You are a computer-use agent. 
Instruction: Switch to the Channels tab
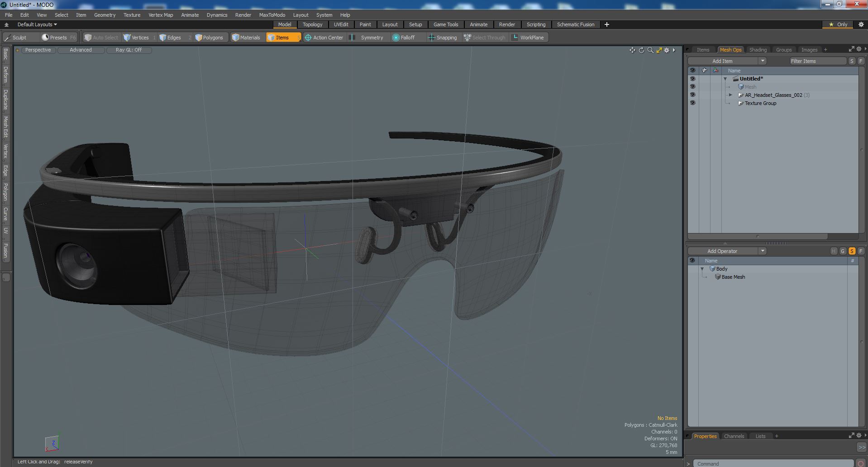click(x=734, y=436)
